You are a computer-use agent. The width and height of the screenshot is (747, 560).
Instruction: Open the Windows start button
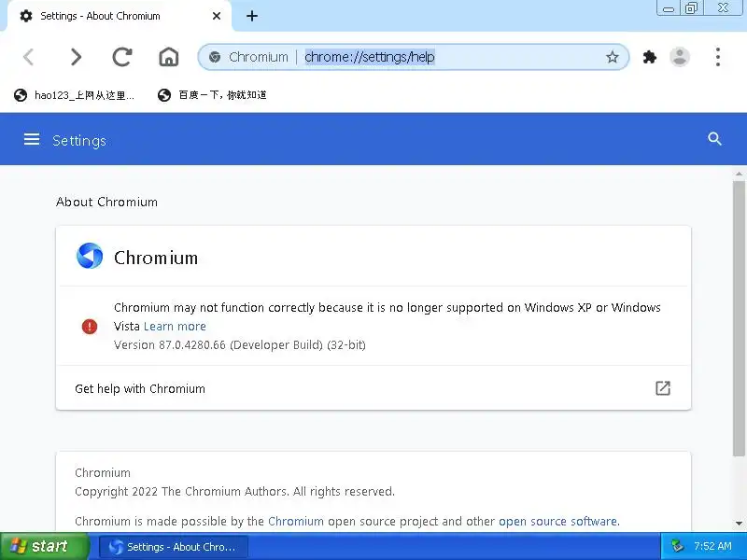point(44,546)
